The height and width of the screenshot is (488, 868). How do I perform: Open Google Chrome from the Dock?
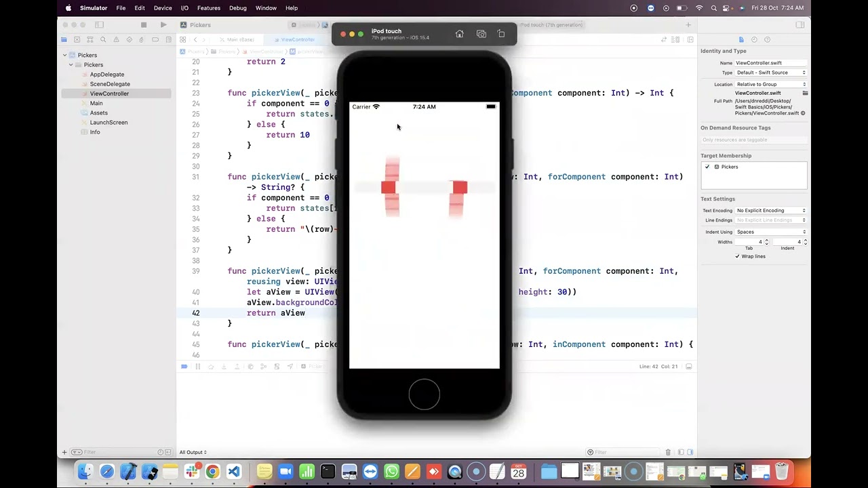(x=212, y=472)
